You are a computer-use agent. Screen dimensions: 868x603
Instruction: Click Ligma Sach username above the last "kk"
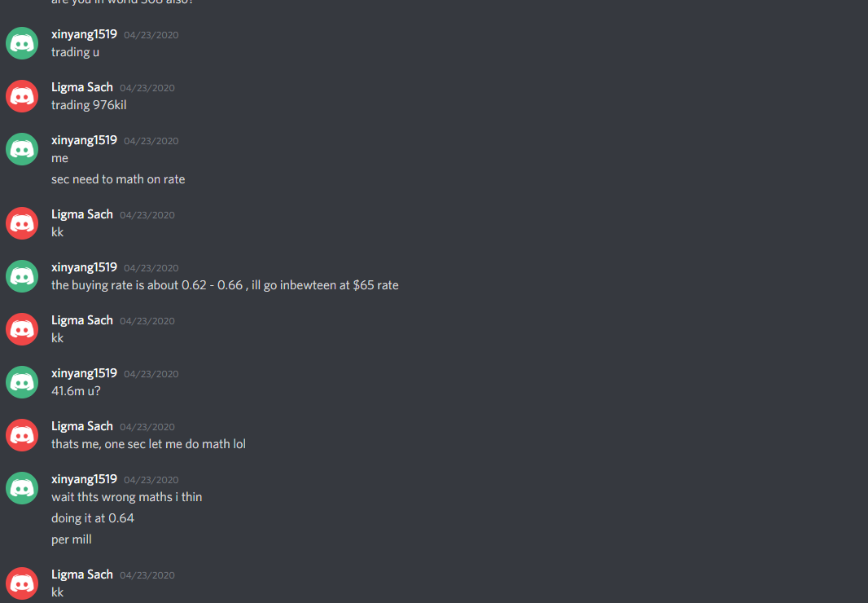pyautogui.click(x=82, y=574)
